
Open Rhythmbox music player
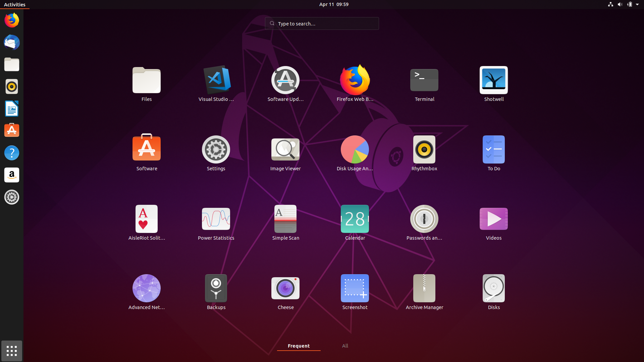tap(424, 149)
